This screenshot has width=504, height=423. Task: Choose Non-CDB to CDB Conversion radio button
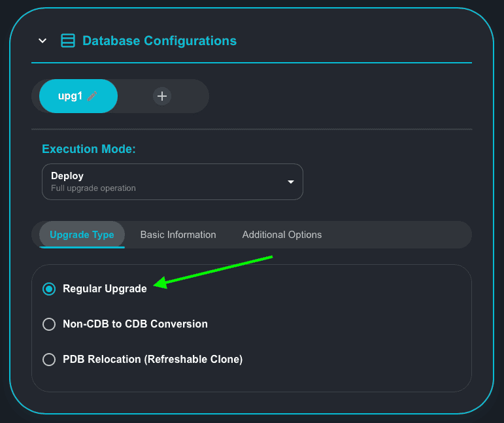click(49, 324)
